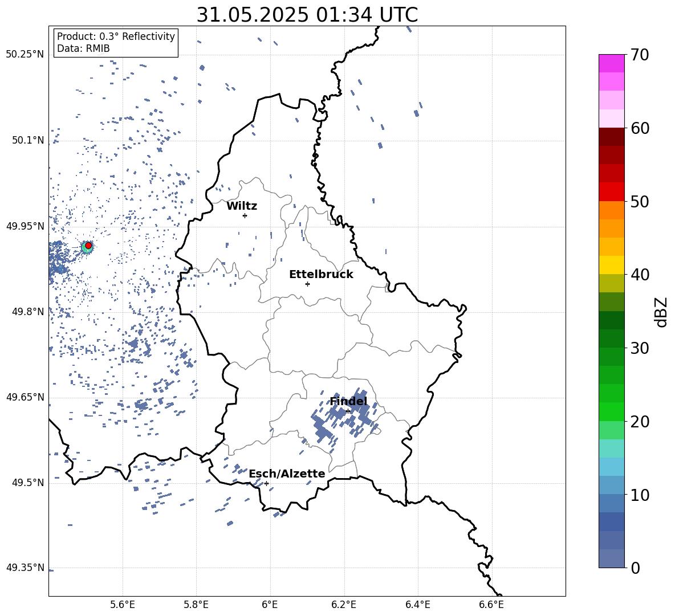Click the 49.65°N latitude tick label
The width and height of the screenshot is (675, 616).
(x=25, y=397)
